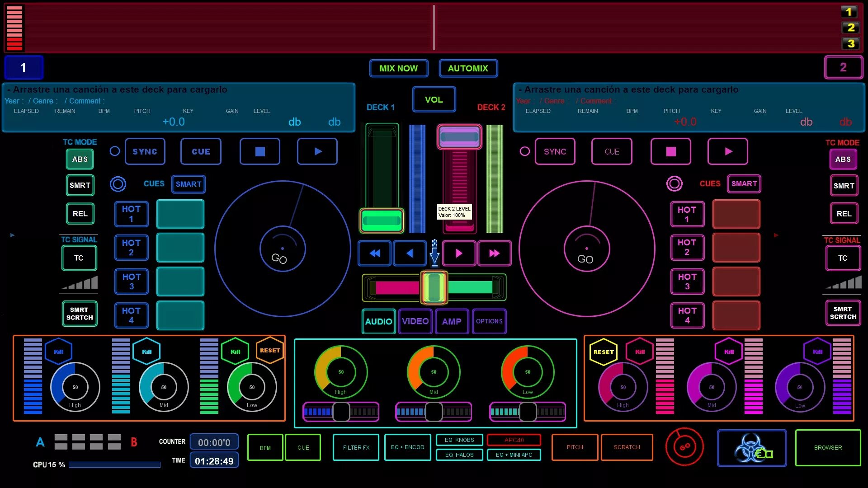Screen dimensions: 868x488
Task: Click the MIX NOW button
Action: tap(398, 68)
